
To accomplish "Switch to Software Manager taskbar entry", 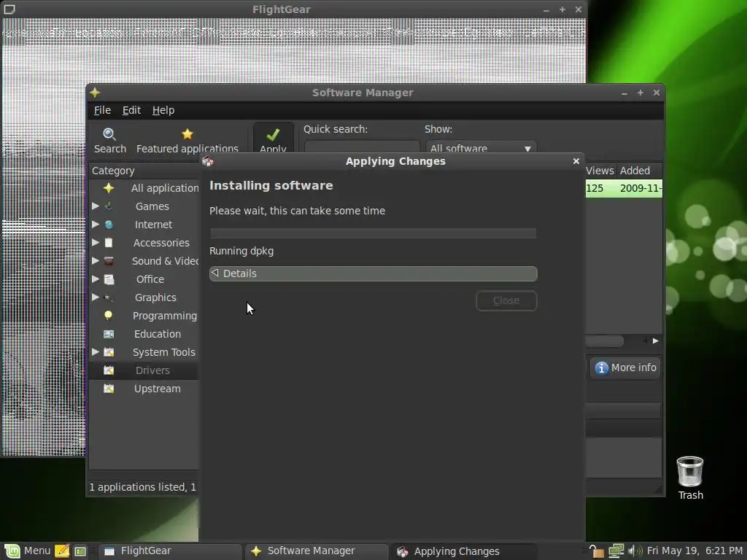I will pos(317,551).
